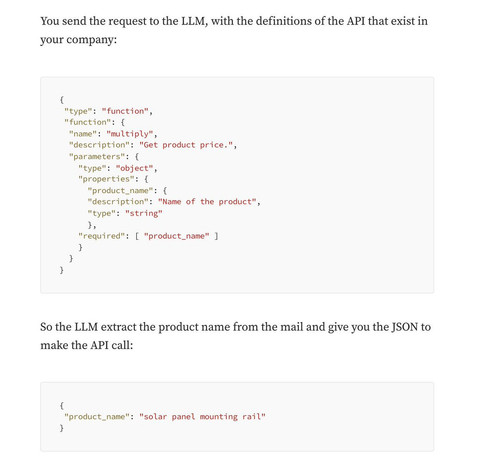Image resolution: width=500 pixels, height=466 pixels.
Task: Click the "properties" key line
Action: (113, 179)
